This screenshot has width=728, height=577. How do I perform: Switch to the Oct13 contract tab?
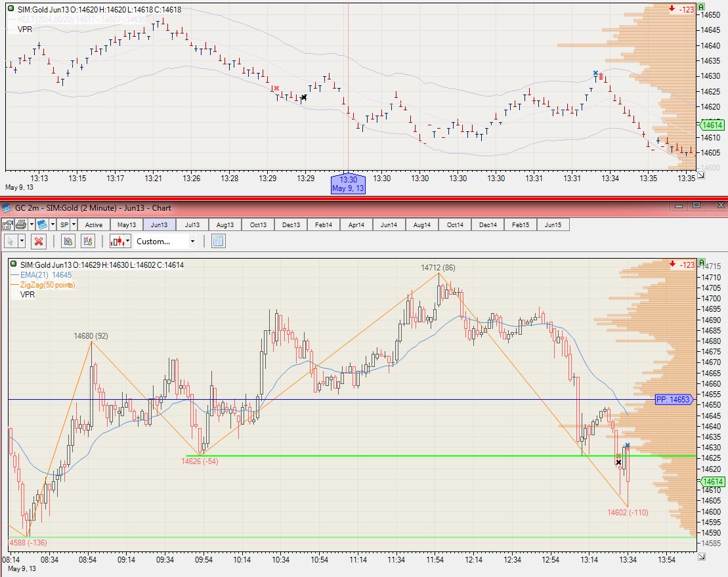point(258,225)
